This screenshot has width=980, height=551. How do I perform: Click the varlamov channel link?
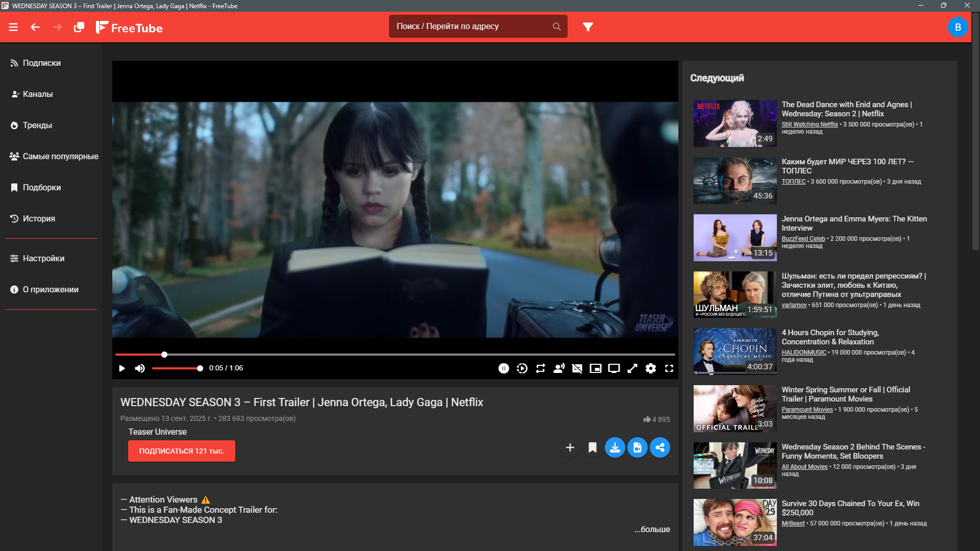point(794,305)
